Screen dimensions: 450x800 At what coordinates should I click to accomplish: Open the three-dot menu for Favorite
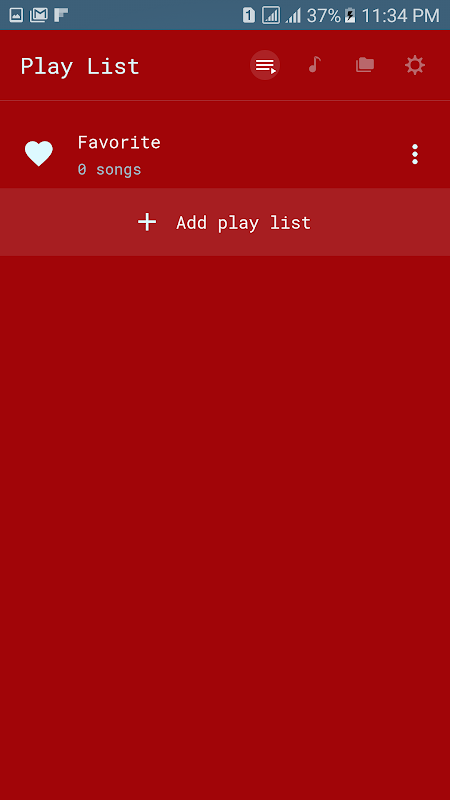(415, 154)
